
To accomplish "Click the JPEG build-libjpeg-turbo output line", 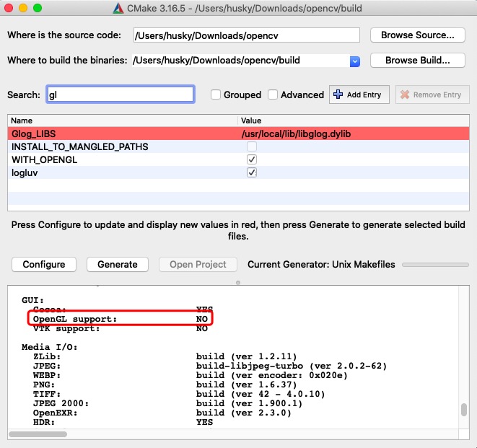I will pos(209,366).
